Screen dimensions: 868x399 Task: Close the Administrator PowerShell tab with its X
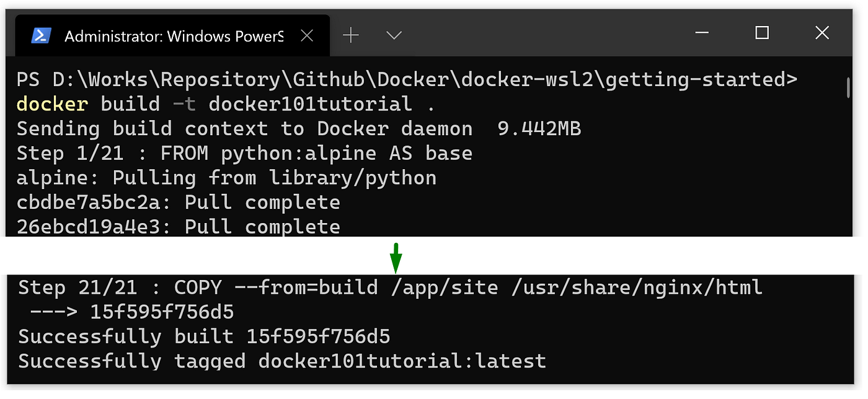click(x=307, y=35)
